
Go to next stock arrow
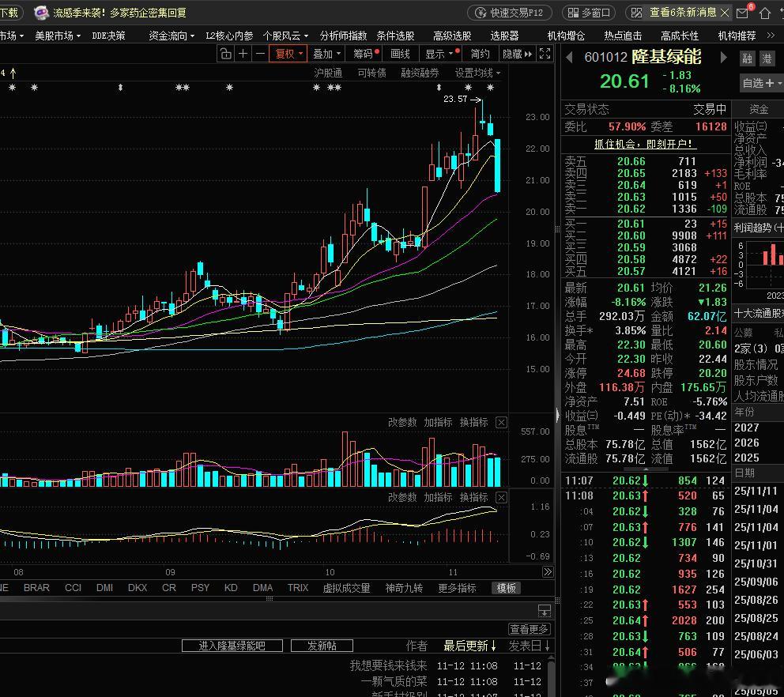[x=723, y=58]
